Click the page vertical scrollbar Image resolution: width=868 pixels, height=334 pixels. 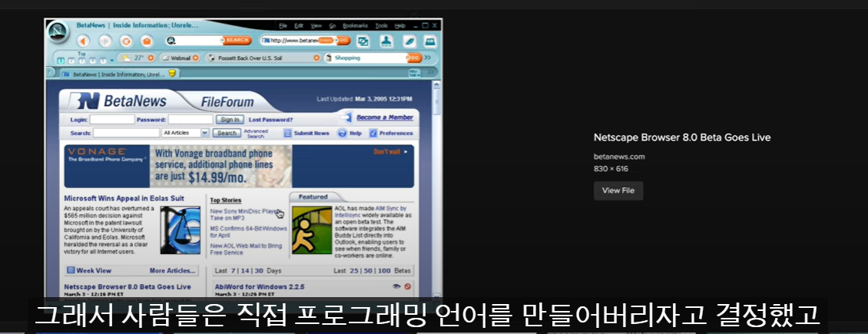437,190
